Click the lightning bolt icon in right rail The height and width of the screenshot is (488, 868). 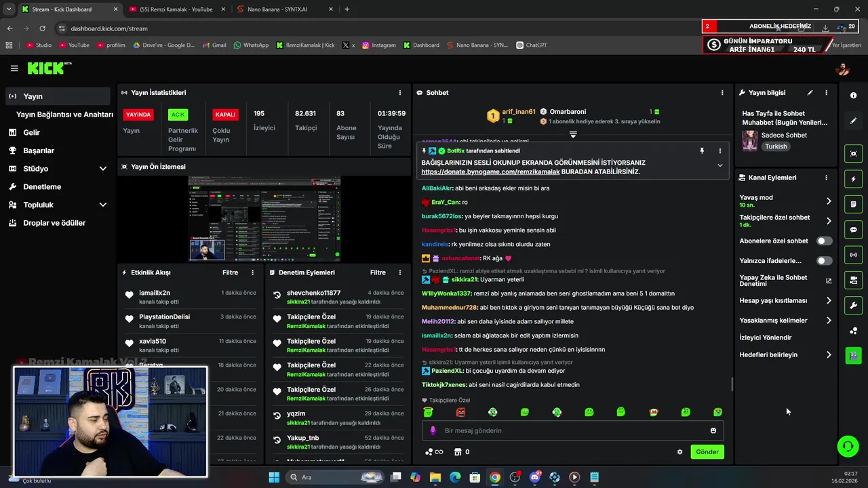(853, 179)
